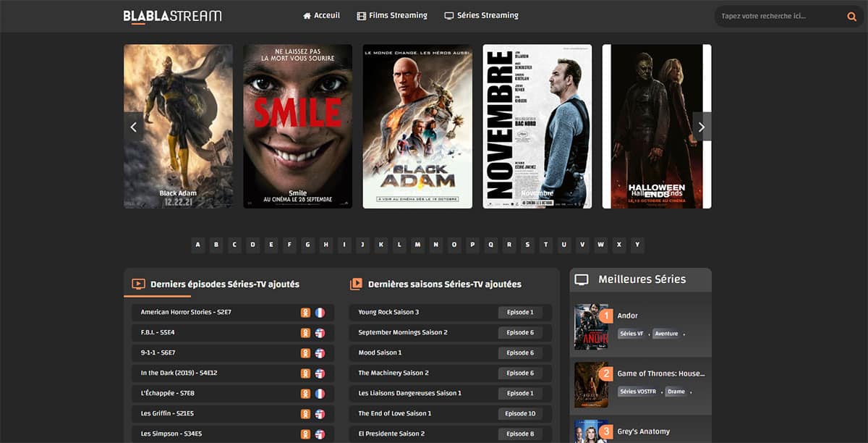The image size is (868, 443).
Task: Click orange icon on In the Dark row
Action: click(306, 374)
